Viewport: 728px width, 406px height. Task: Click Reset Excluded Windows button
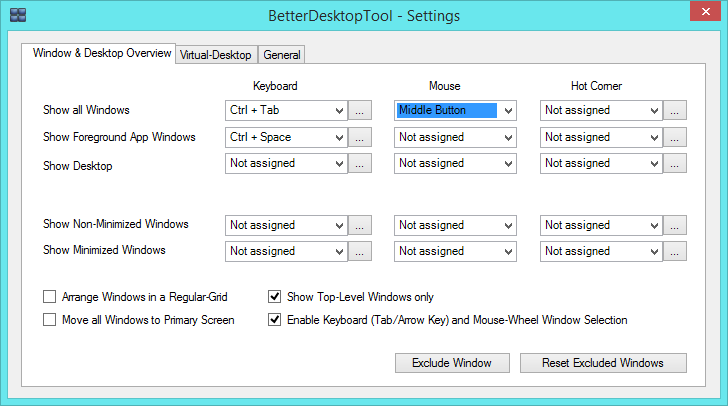603,363
